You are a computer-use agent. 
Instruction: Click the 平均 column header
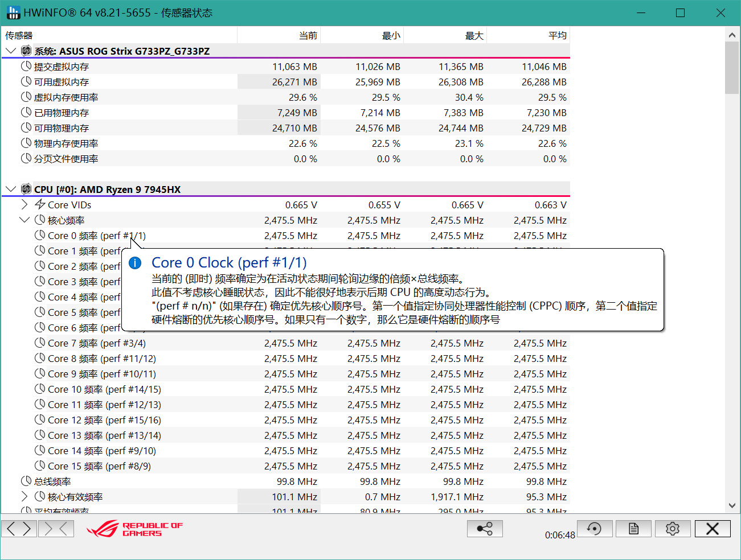pyautogui.click(x=528, y=35)
